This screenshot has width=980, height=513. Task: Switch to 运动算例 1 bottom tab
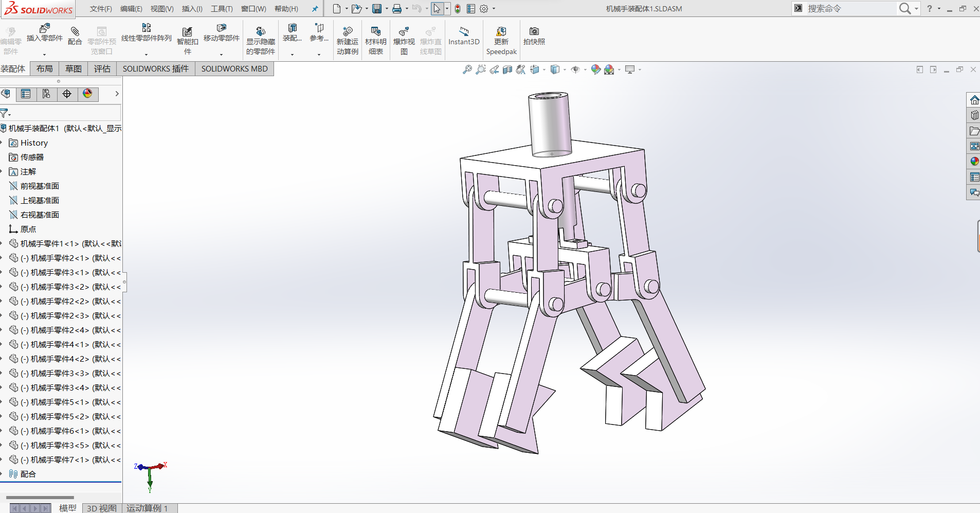(148, 508)
